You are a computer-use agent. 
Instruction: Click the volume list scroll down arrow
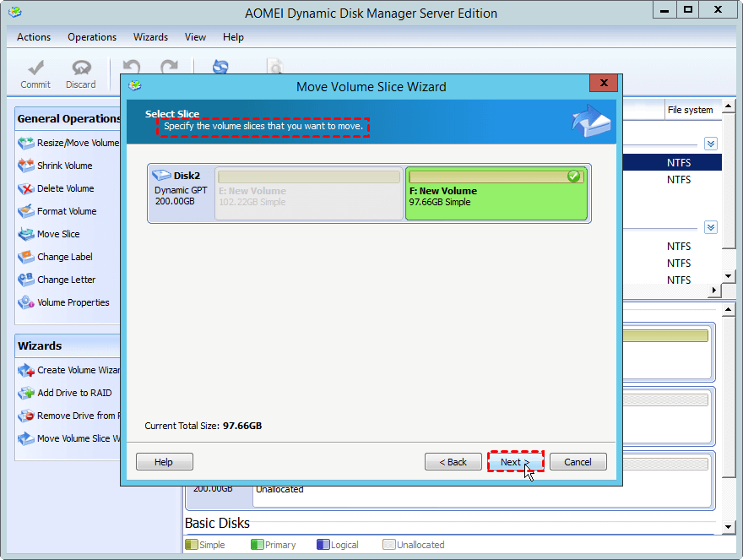click(729, 276)
